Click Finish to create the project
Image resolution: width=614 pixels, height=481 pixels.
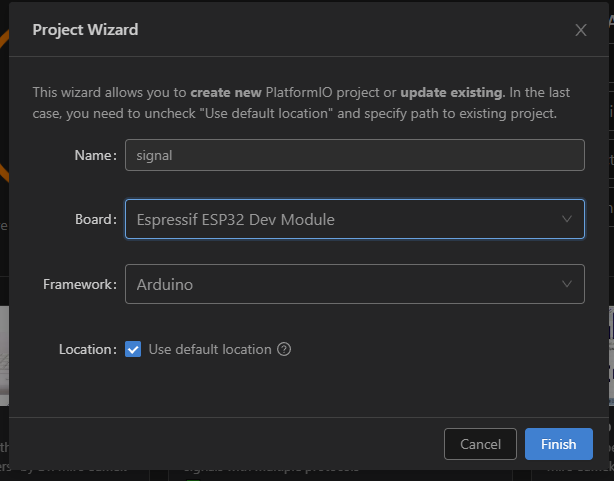click(x=558, y=444)
